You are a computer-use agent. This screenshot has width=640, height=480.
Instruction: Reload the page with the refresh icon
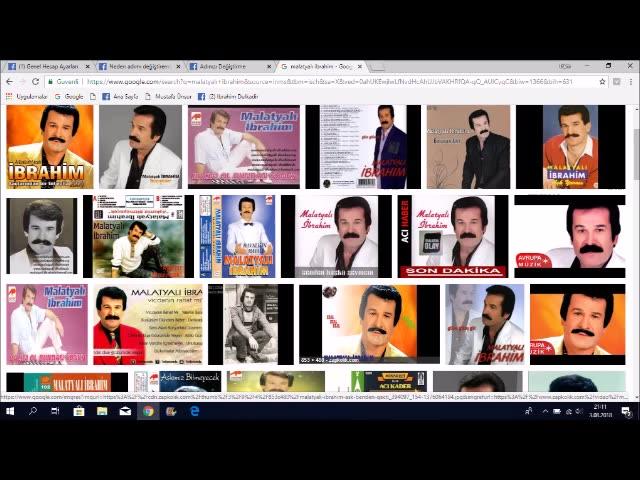[x=36, y=82]
